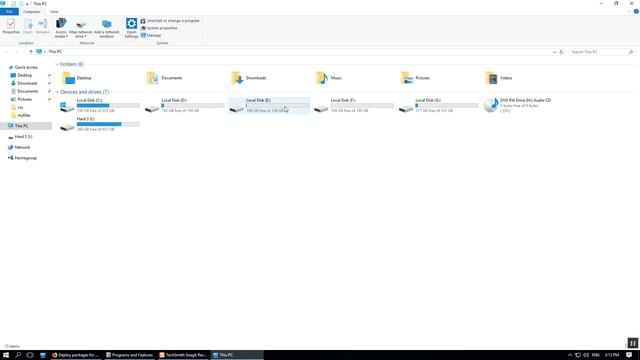Select the DVD RW Drive Audio CD icon

491,105
